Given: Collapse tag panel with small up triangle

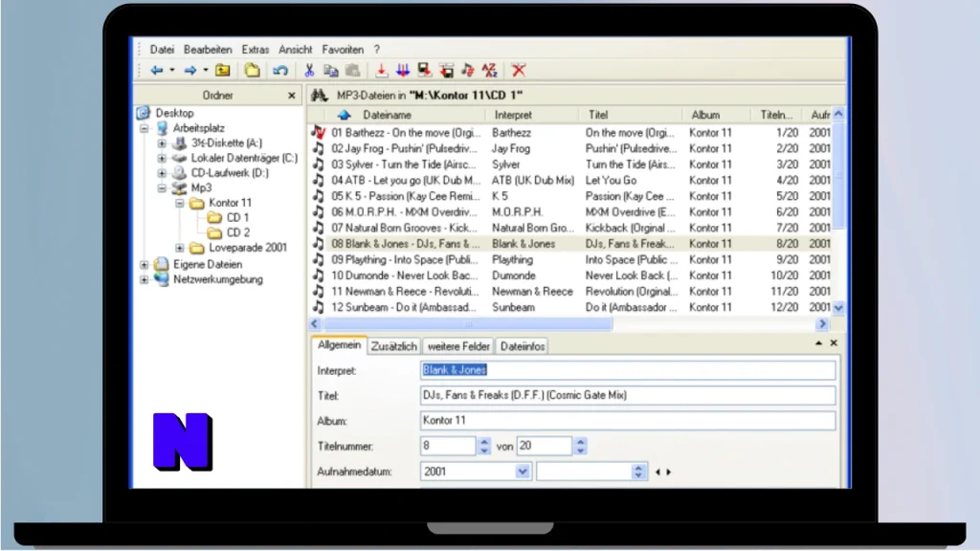Looking at the screenshot, I should 818,343.
